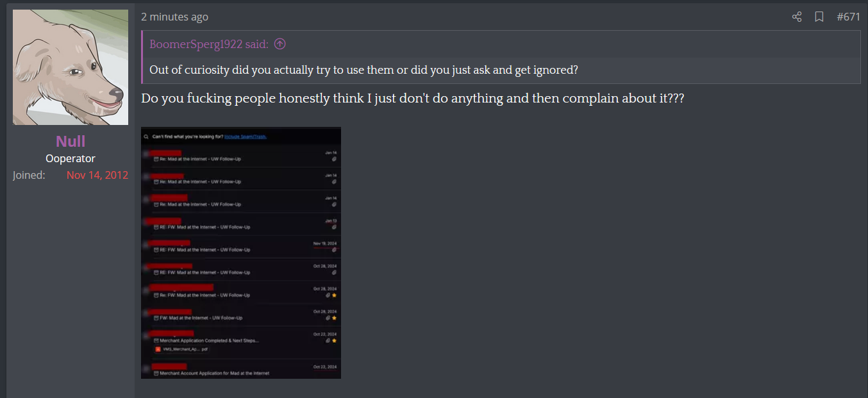The height and width of the screenshot is (398, 868).
Task: Open the "2 minutes ago" timestamp link
Action: [174, 17]
